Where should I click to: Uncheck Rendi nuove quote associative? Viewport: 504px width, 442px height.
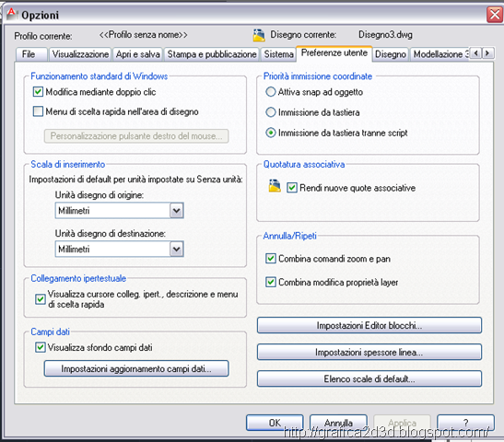[292, 188]
